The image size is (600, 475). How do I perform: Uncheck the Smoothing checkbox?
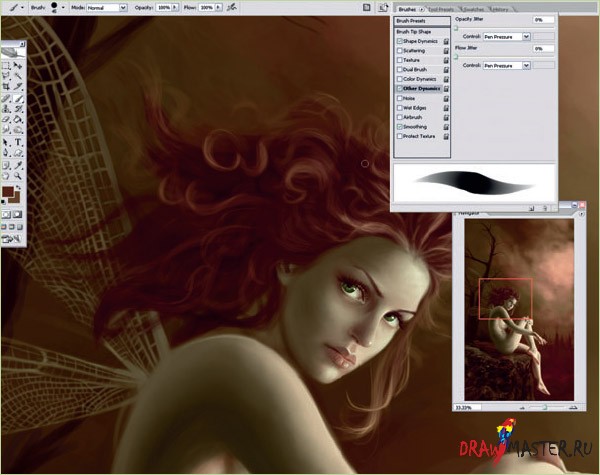pyautogui.click(x=399, y=127)
